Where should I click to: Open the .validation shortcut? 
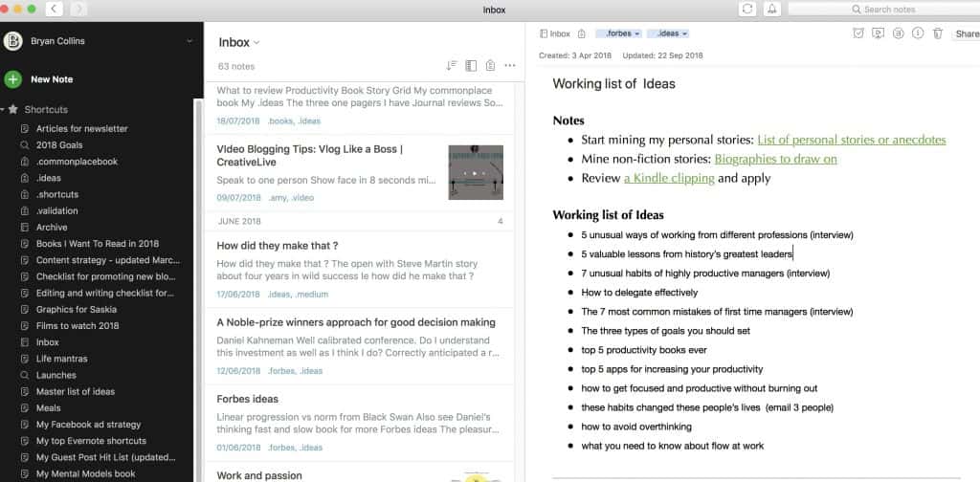tap(56, 211)
